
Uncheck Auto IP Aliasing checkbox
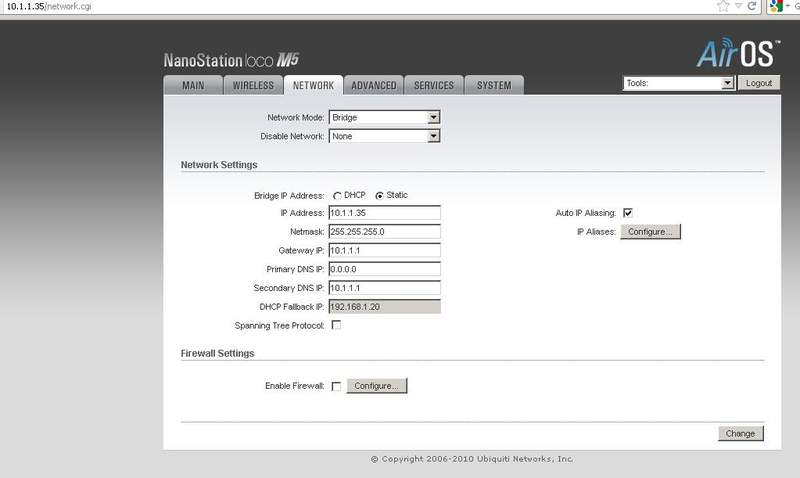(x=628, y=213)
